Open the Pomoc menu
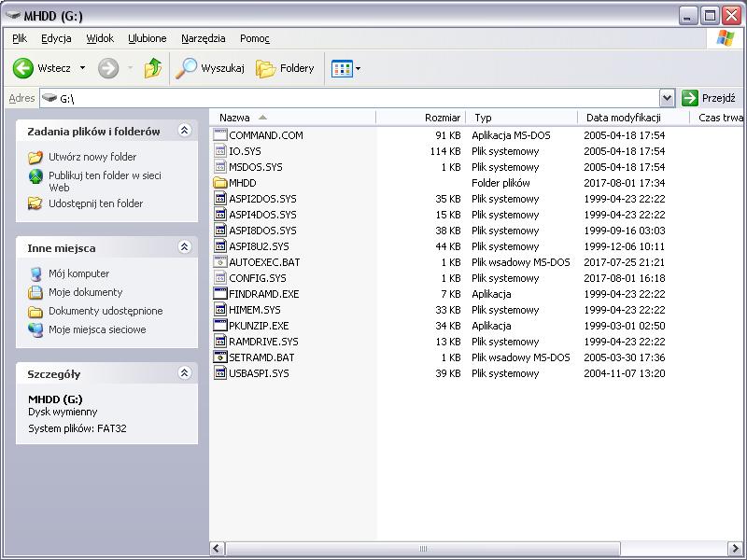The image size is (747, 560). pos(255,38)
